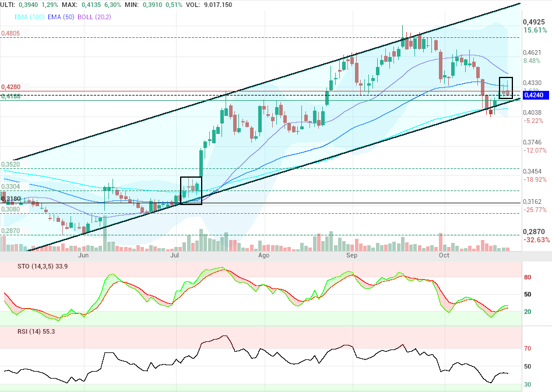Click the 15.61% label on price axis
Viewport: 552px width, 392px height.
pyautogui.click(x=535, y=30)
